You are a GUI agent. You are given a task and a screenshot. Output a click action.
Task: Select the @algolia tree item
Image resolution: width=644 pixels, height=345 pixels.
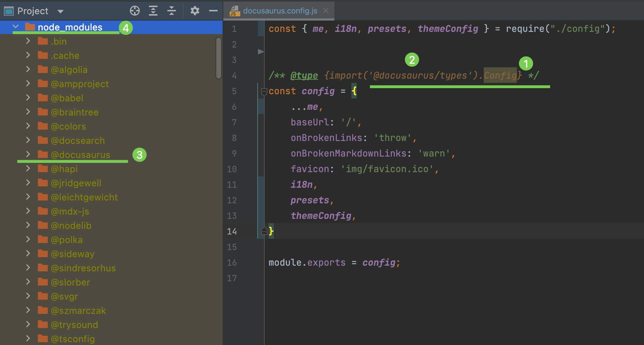click(x=69, y=70)
